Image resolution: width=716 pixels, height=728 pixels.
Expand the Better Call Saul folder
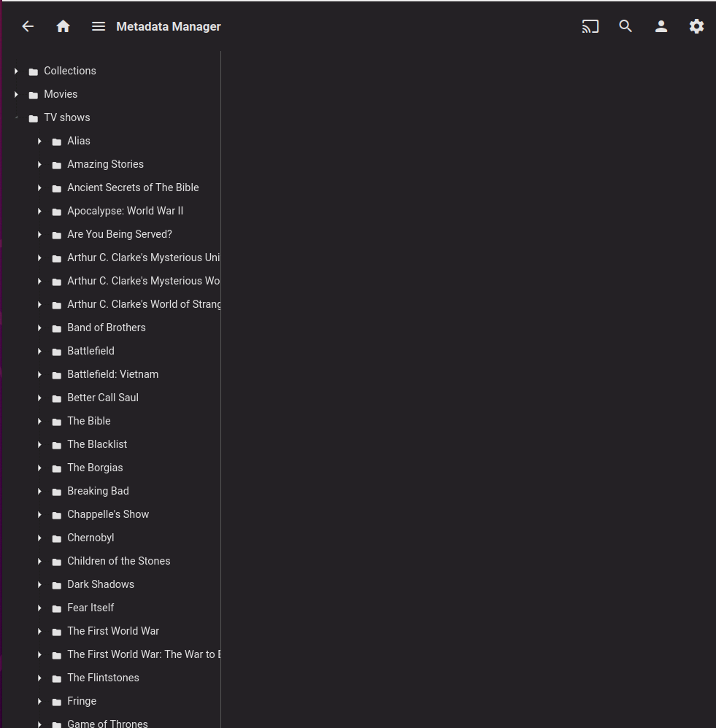click(x=39, y=398)
